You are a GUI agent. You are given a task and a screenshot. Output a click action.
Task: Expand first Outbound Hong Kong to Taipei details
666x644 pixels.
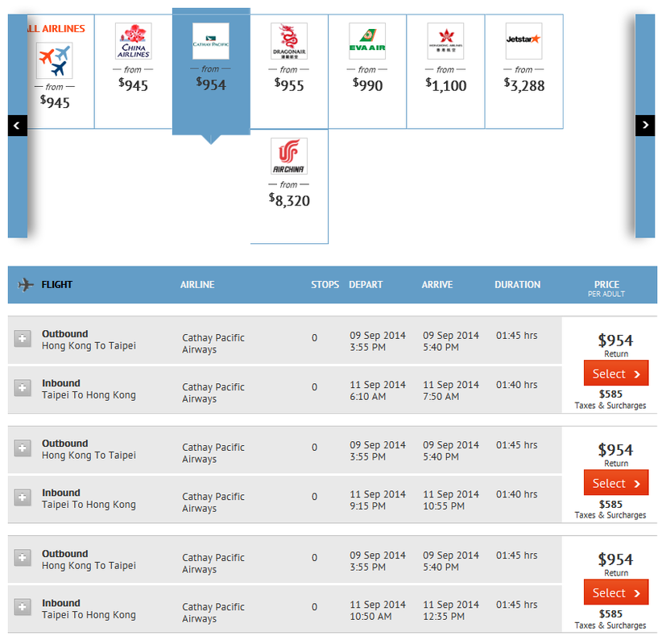coord(23,339)
